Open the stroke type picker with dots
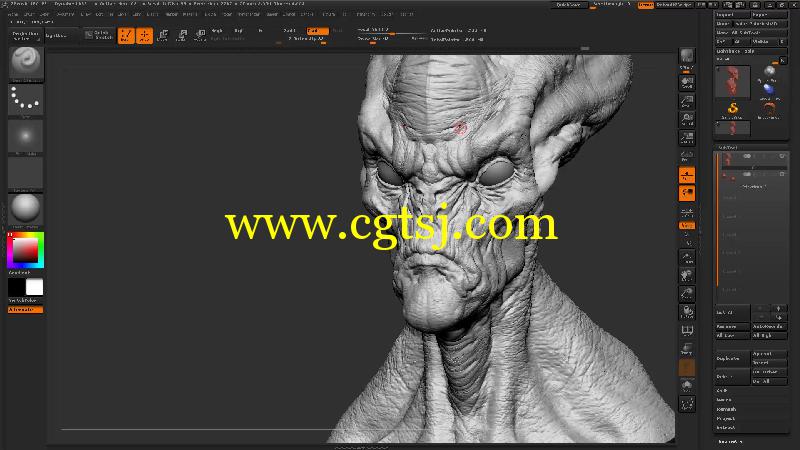The image size is (800, 450). coord(26,101)
